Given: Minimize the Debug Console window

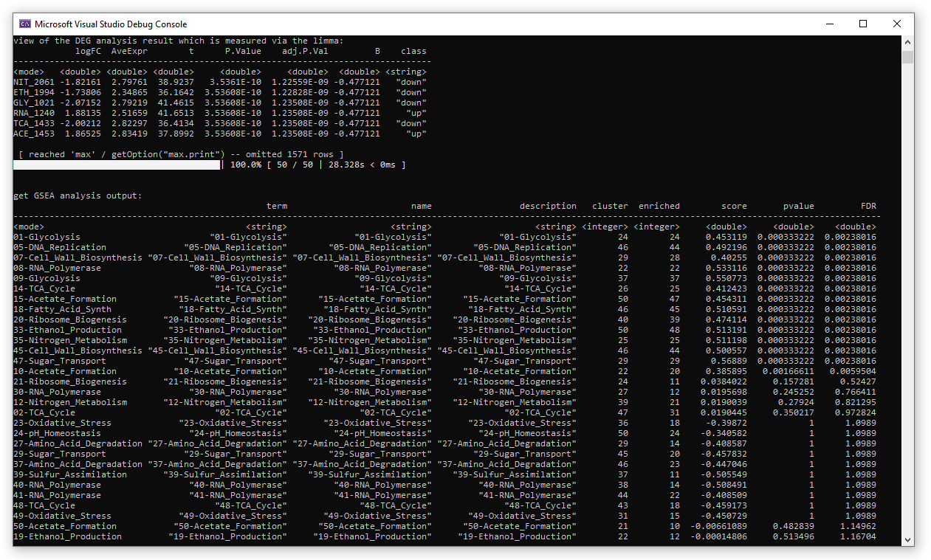Looking at the screenshot, I should [828, 24].
